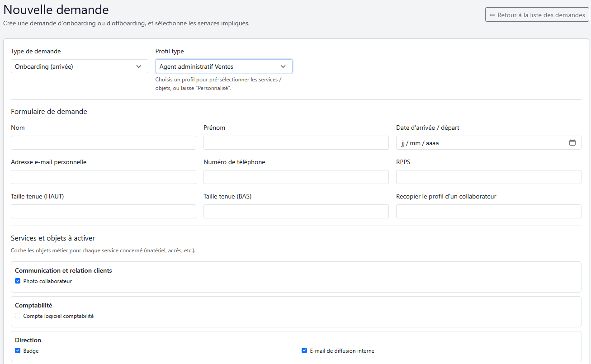Focus the Adresse e-mail personnelle field
The image size is (591, 364).
point(104,177)
